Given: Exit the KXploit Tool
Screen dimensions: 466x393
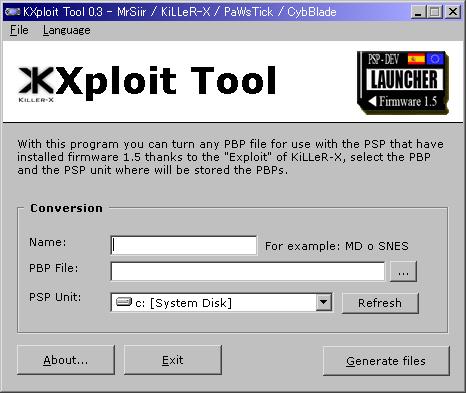Looking at the screenshot, I should tap(173, 360).
